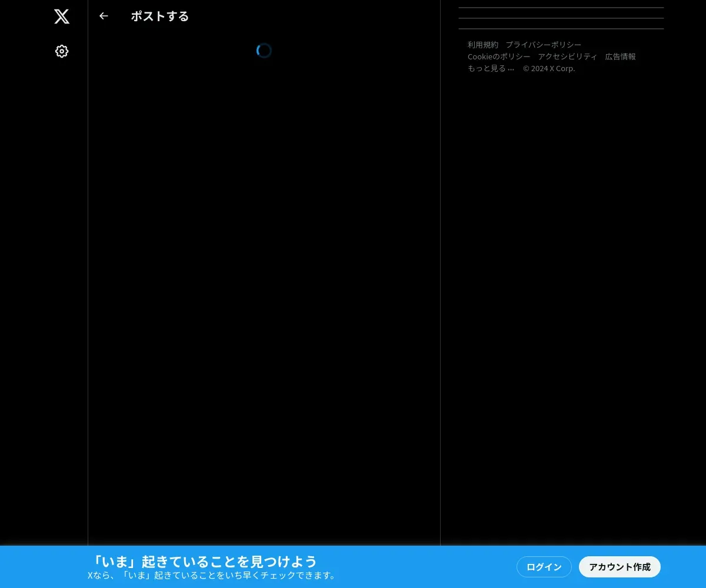The image size is (706, 588).
Task: Click the アカウント作成 button
Action: pos(620,567)
